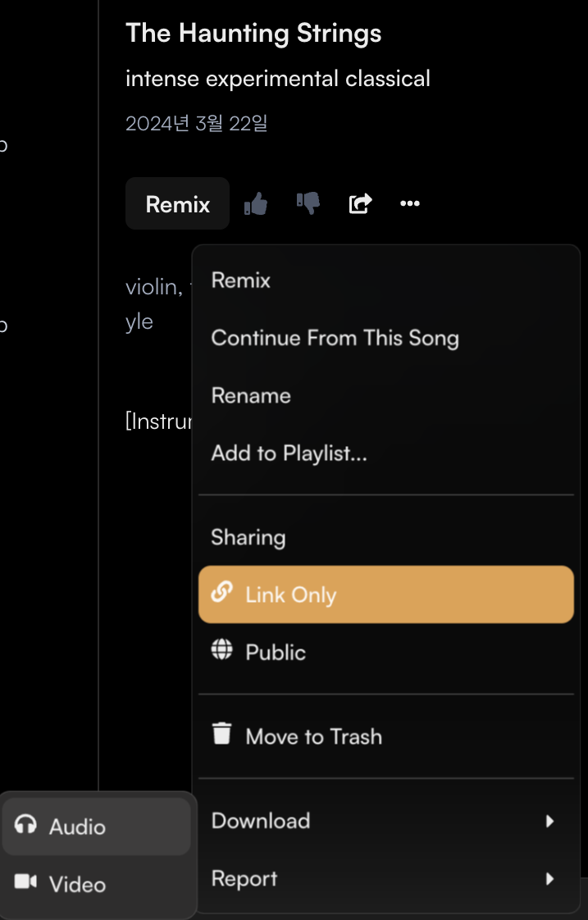
Task: Select Rename in the menu
Action: point(251,395)
